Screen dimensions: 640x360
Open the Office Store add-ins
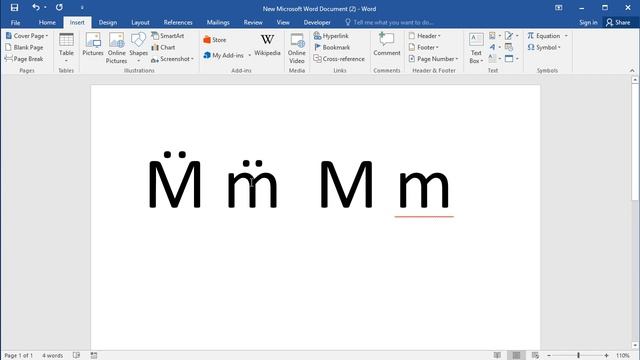click(215, 40)
